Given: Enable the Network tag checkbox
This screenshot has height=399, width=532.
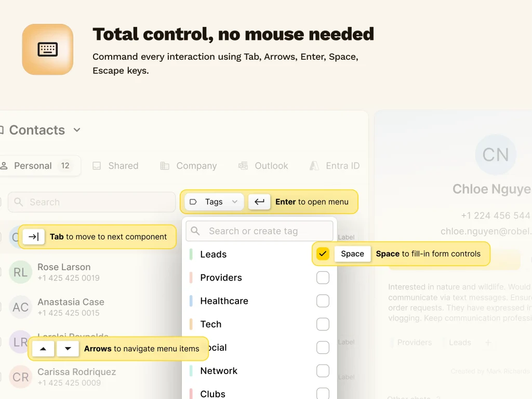Looking at the screenshot, I should (323, 370).
